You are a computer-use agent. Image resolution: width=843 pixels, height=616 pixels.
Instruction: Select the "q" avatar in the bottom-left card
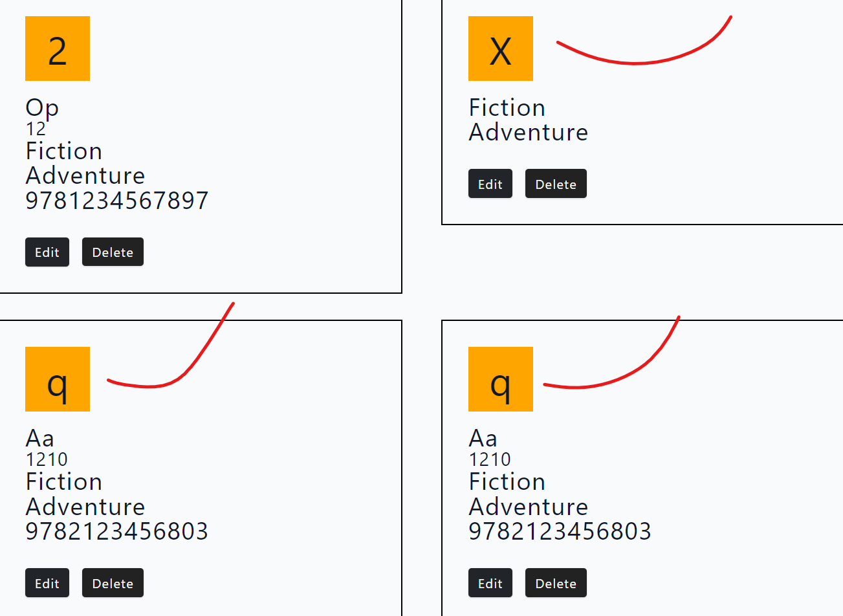click(58, 379)
